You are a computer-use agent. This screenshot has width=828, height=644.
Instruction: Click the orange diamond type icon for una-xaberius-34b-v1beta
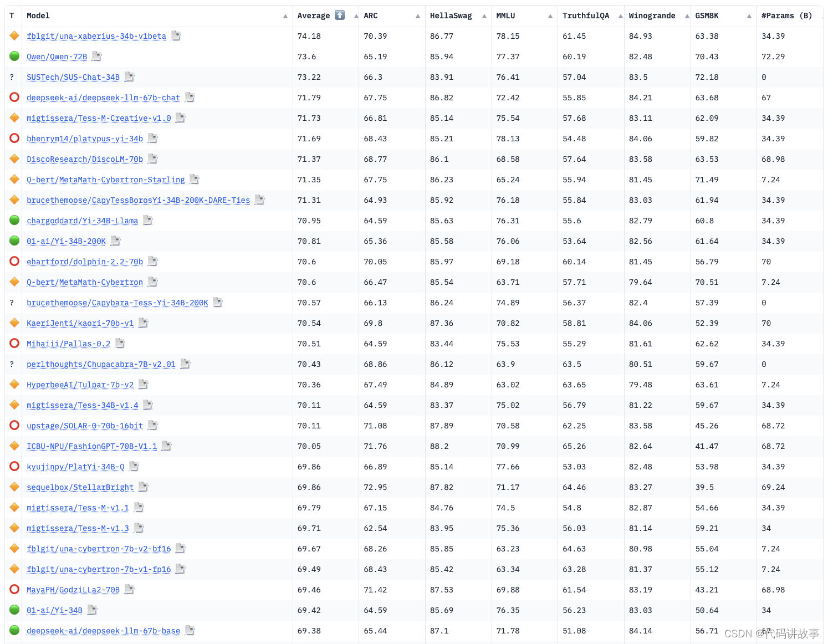14,36
